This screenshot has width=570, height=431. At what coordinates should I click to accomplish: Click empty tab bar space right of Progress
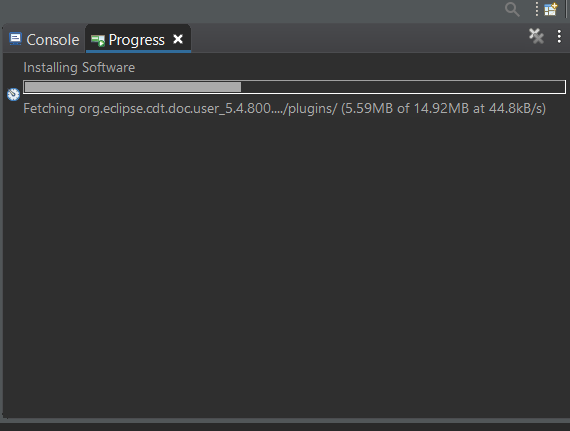pyautogui.click(x=358, y=38)
